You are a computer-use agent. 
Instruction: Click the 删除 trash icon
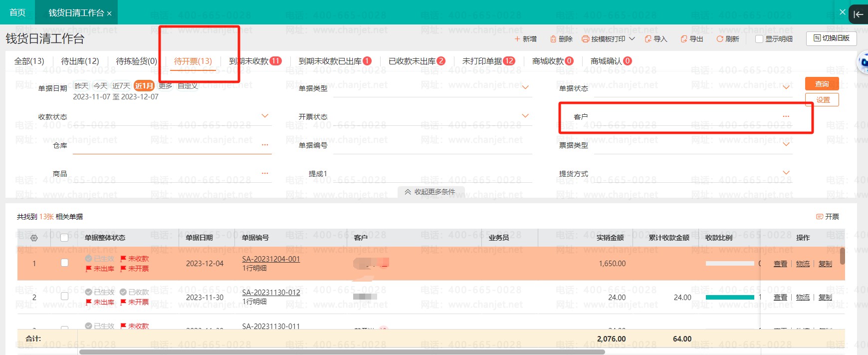point(553,39)
